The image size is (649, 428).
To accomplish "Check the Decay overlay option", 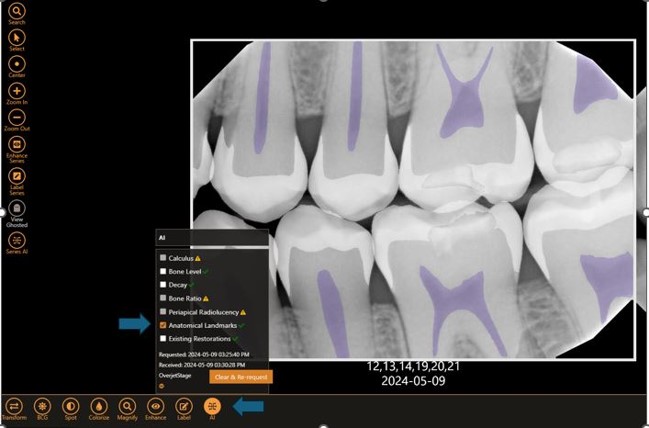I will pyautogui.click(x=163, y=285).
